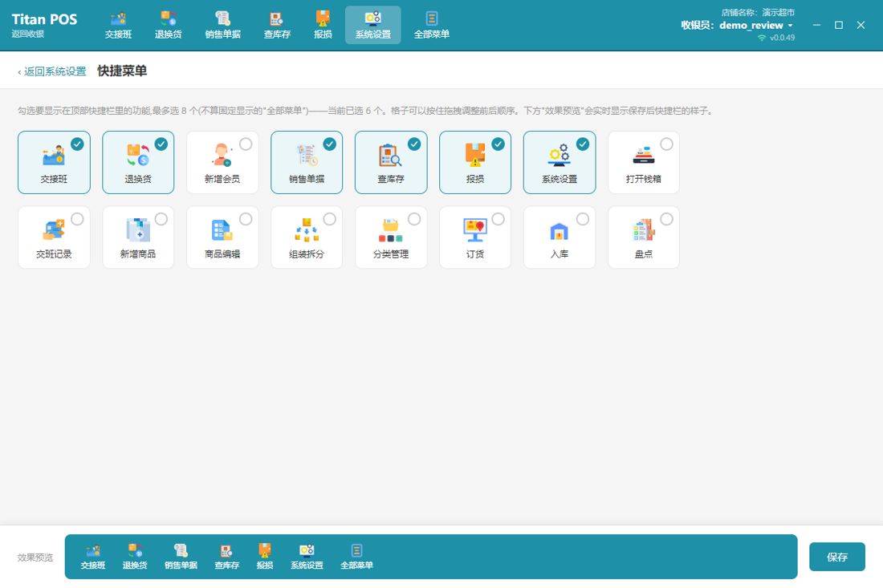Click 返回收银 under Titan POS logo
The height and width of the screenshot is (588, 883).
click(x=27, y=34)
